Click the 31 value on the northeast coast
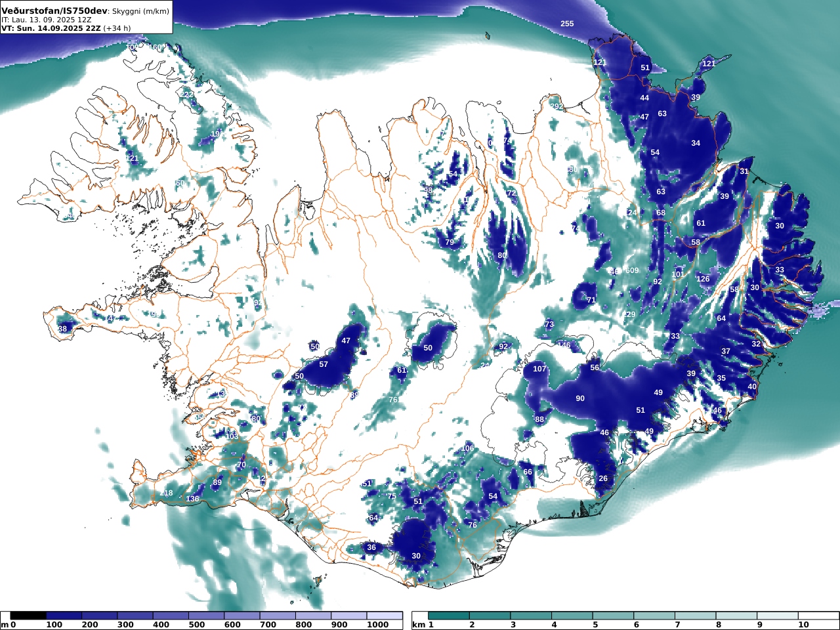The height and width of the screenshot is (630, 840). (744, 171)
